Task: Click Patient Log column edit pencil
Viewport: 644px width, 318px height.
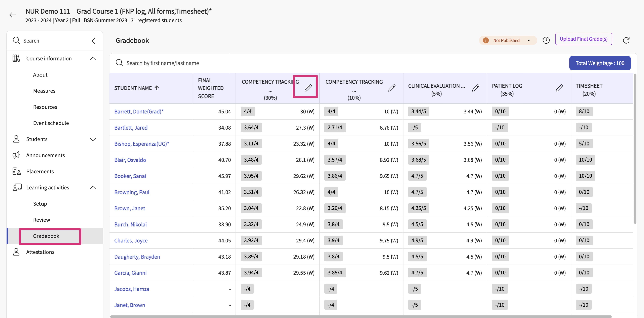Action: (559, 88)
